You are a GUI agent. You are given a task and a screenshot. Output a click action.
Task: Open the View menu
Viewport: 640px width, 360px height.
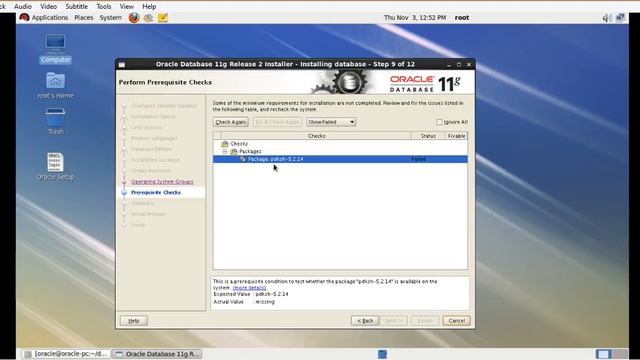pos(127,7)
